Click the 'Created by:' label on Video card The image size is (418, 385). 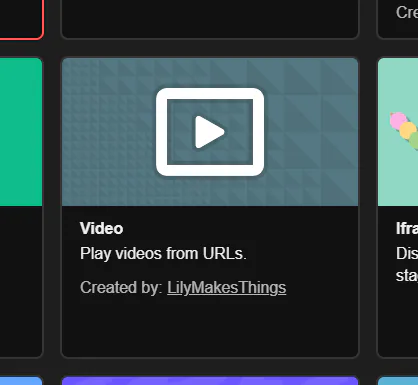[121, 288]
